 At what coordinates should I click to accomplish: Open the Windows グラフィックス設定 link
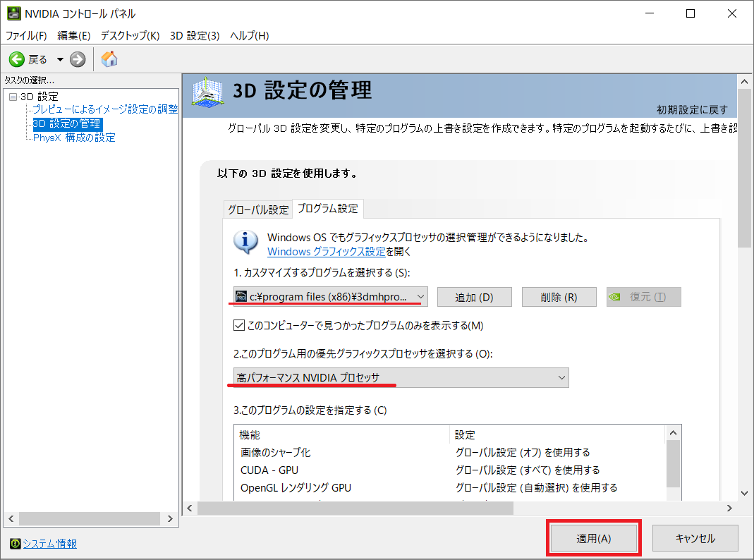tap(327, 251)
